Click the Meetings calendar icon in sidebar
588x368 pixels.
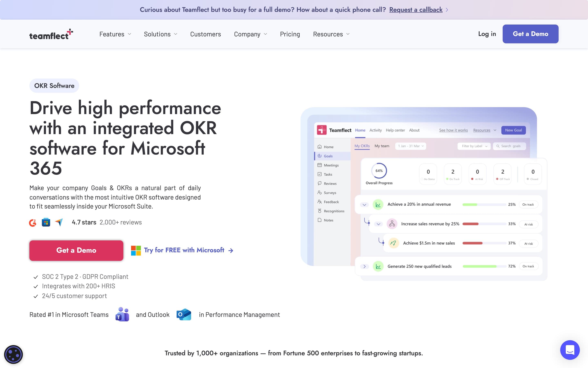(x=320, y=165)
